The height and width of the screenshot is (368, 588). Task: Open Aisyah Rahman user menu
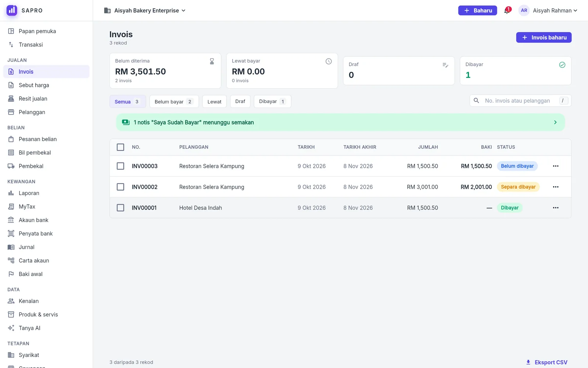(548, 10)
